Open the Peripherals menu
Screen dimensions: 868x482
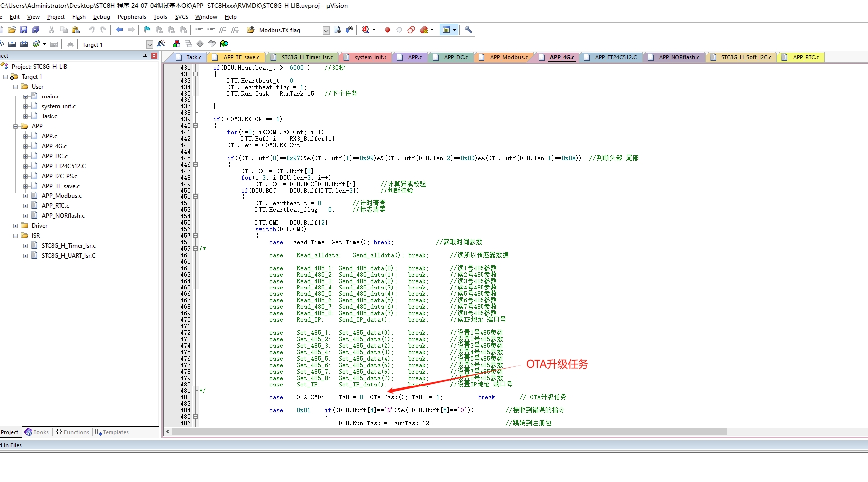tap(132, 17)
